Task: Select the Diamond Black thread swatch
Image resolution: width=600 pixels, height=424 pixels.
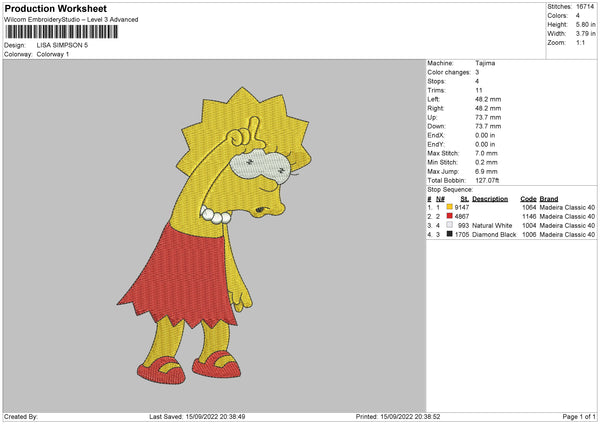Action: 449,234
